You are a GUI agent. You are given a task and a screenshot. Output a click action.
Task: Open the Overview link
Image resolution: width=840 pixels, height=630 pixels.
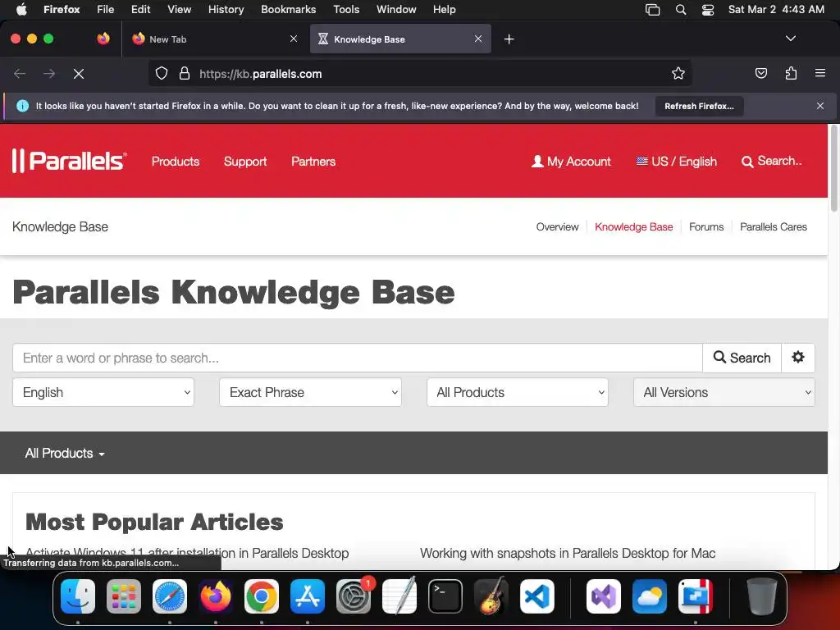coord(557,226)
